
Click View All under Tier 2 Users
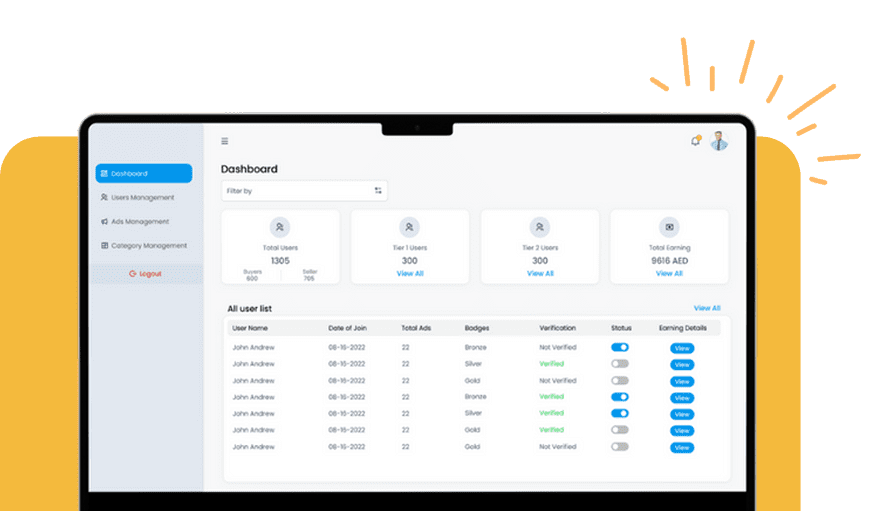click(540, 274)
